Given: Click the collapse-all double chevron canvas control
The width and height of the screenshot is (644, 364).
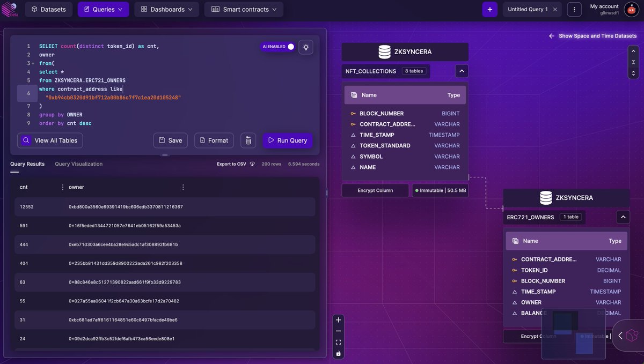Looking at the screenshot, I should pos(633,62).
